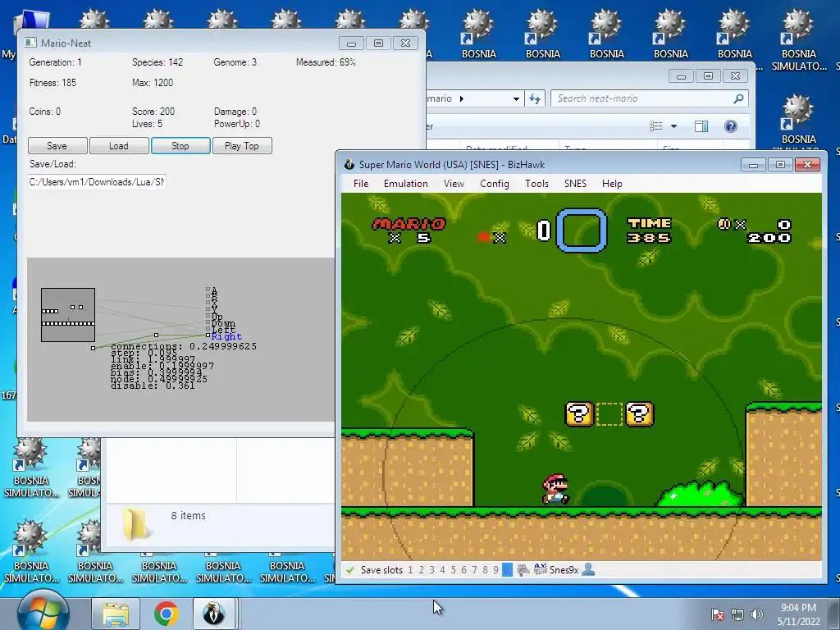Launch Google Chrome from the taskbar
The width and height of the screenshot is (840, 630).
click(x=166, y=614)
